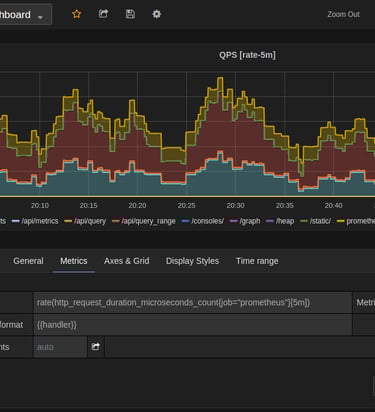375x412 pixels.
Task: Open the dashboard name dropdown
Action: pyautogui.click(x=25, y=15)
